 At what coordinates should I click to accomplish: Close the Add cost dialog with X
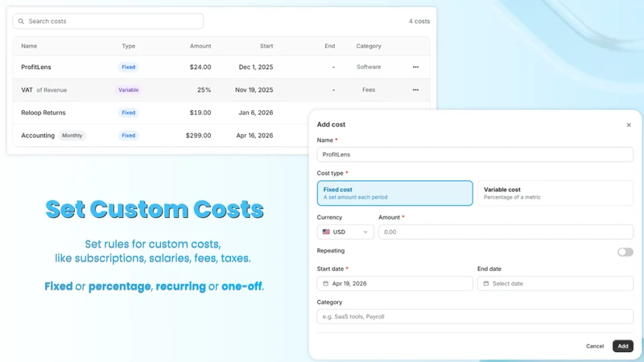[x=629, y=125]
